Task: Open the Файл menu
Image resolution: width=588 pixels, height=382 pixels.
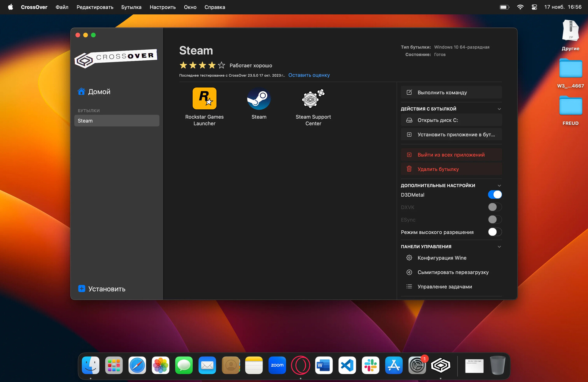Action: point(62,7)
